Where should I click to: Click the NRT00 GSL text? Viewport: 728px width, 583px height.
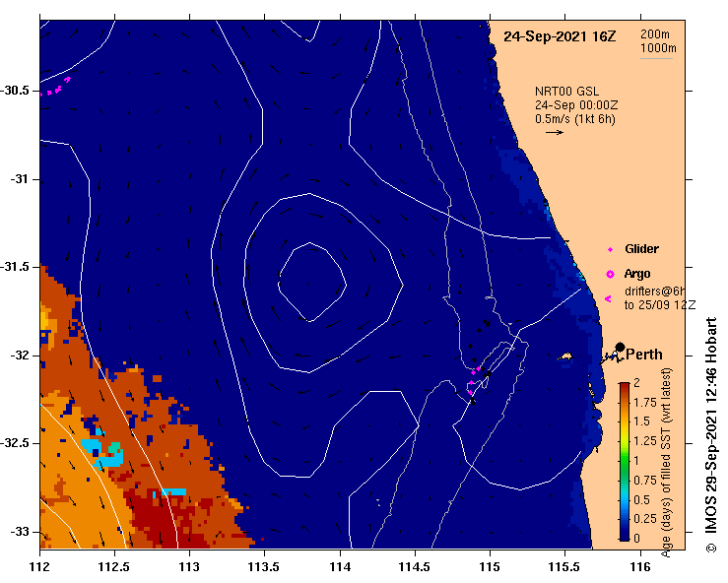(x=566, y=91)
